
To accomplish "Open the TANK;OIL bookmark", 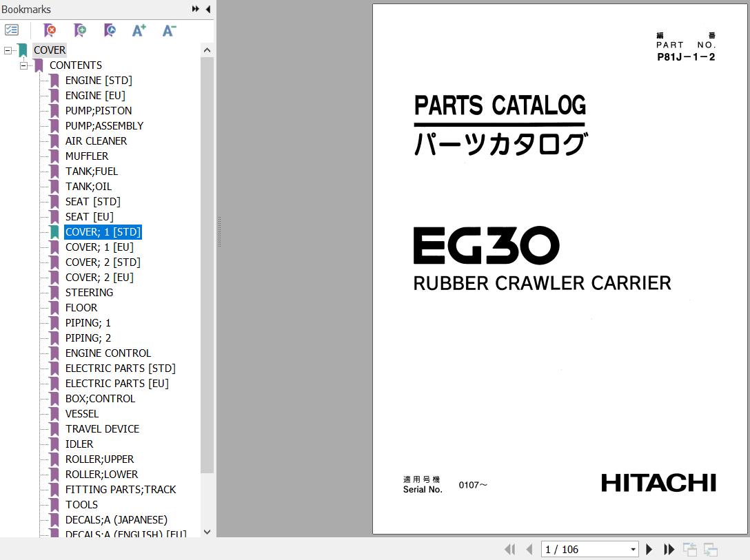I will (88, 187).
